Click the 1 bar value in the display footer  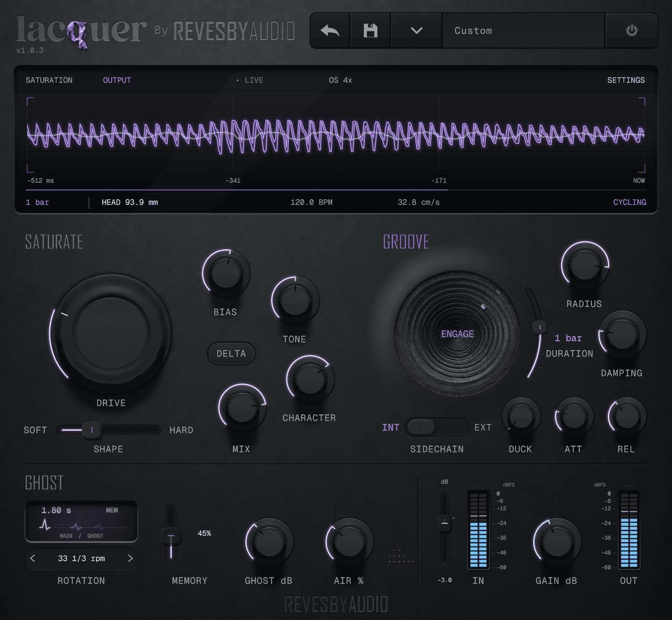click(37, 202)
